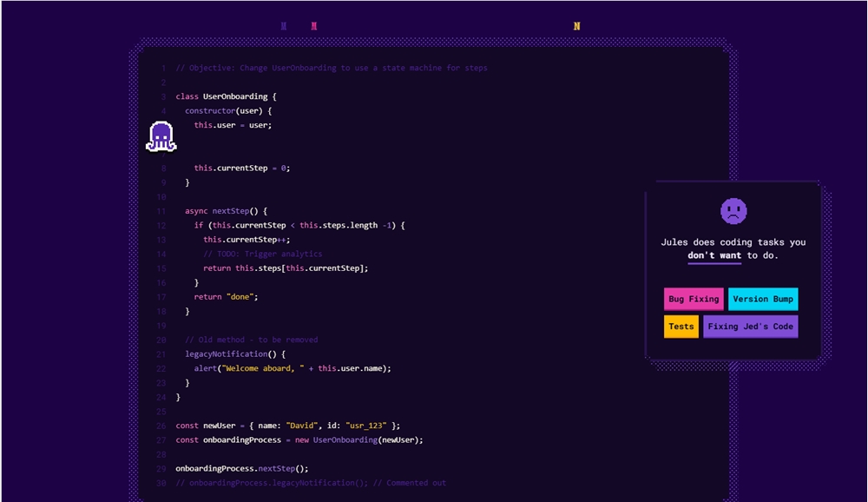Select the Fixing Jed's Code tag

[x=750, y=327]
